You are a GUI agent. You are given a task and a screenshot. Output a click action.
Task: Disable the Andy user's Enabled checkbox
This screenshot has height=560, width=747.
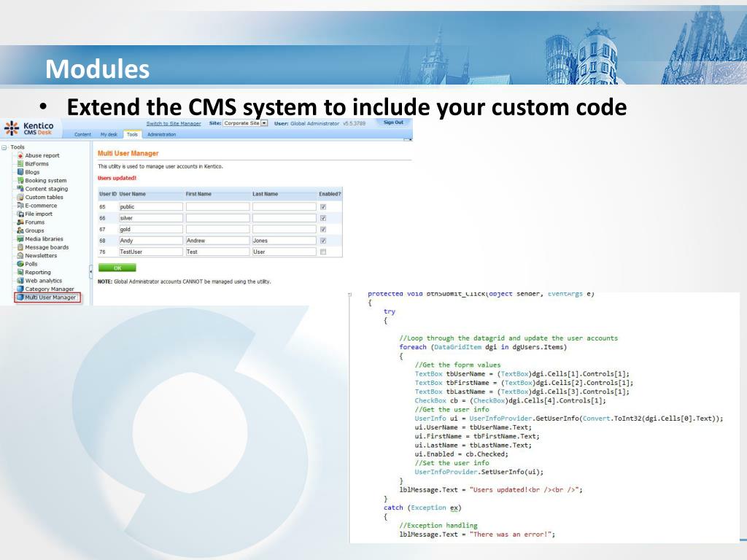323,241
